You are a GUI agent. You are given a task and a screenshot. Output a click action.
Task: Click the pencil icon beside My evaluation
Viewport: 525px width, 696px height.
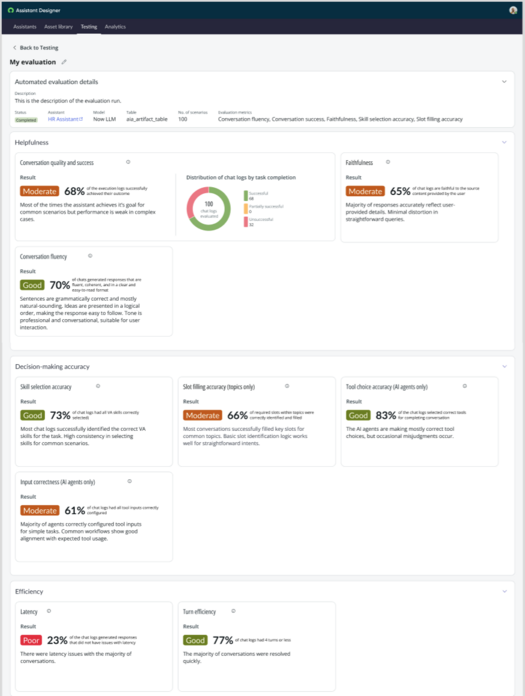click(x=64, y=62)
